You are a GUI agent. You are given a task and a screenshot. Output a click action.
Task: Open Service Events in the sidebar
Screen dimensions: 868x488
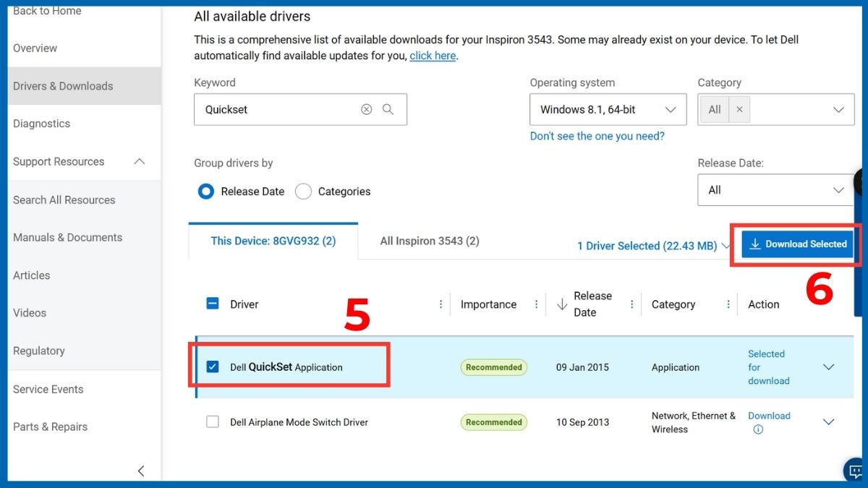[48, 389]
